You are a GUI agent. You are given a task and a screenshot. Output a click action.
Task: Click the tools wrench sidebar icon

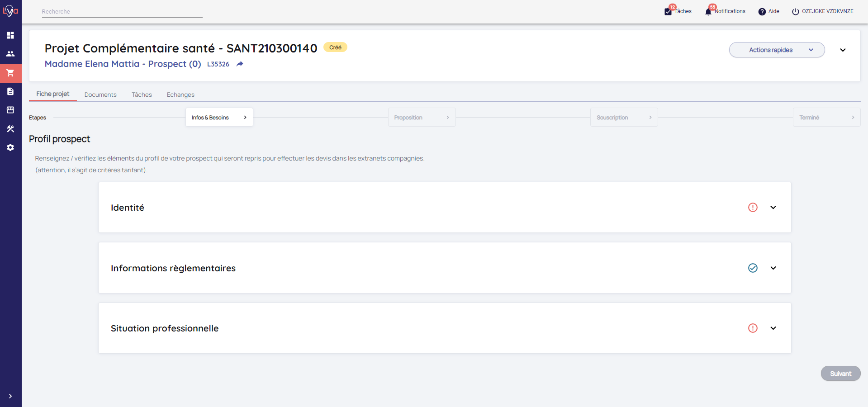tap(10, 129)
